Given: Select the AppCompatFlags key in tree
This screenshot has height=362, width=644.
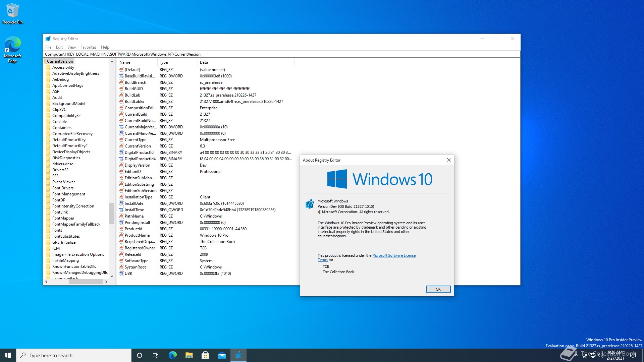Looking at the screenshot, I should (x=67, y=85).
